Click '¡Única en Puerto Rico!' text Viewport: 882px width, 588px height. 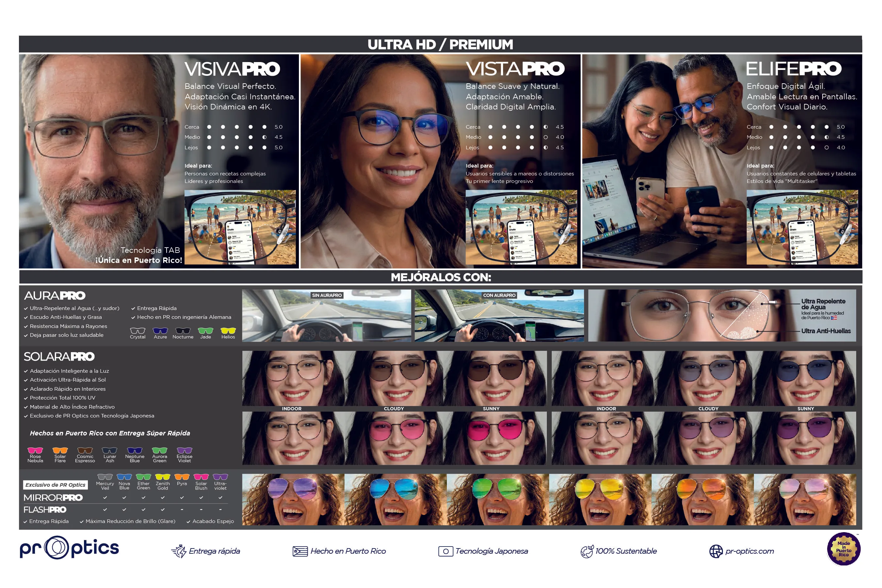point(139,260)
